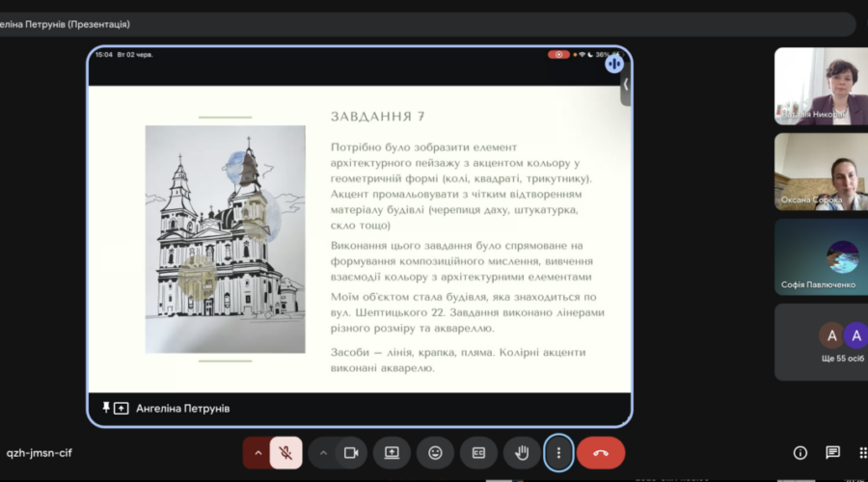Screen dimensions: 868x482
Task: Open meeting details info icon
Action: click(800, 453)
